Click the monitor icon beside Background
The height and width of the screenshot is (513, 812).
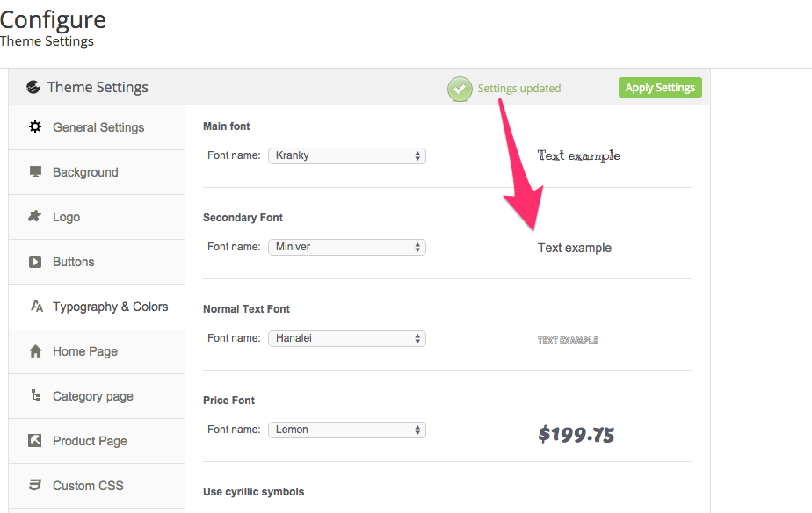pos(35,172)
